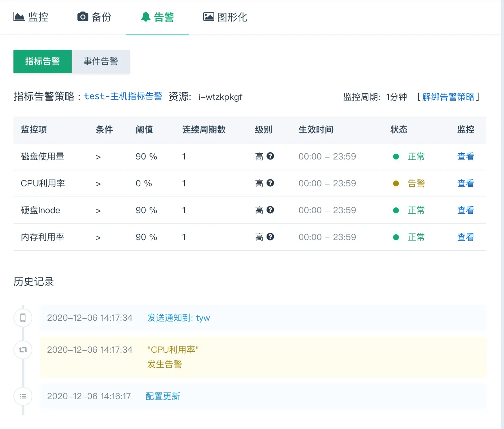The width and height of the screenshot is (504, 429).
Task: Click the phone notification icon in history
Action: (23, 318)
